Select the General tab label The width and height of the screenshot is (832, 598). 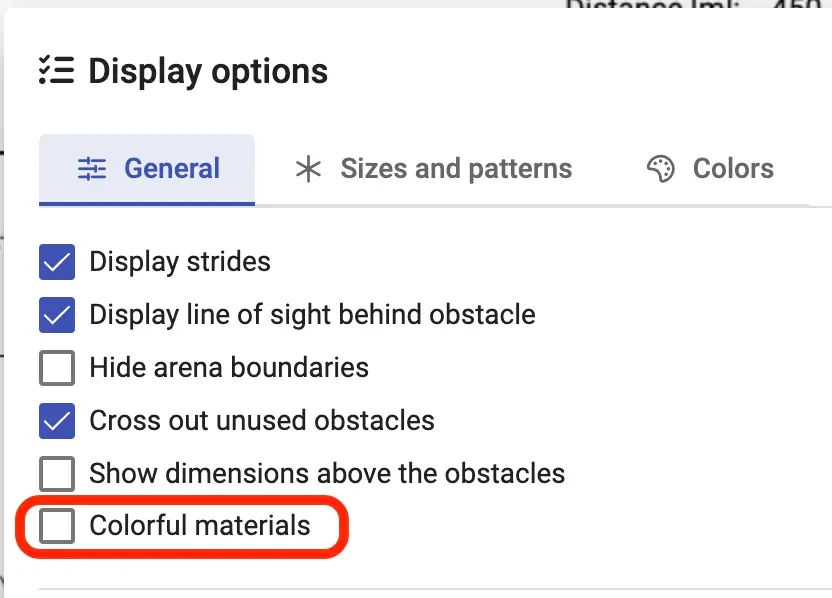point(171,169)
